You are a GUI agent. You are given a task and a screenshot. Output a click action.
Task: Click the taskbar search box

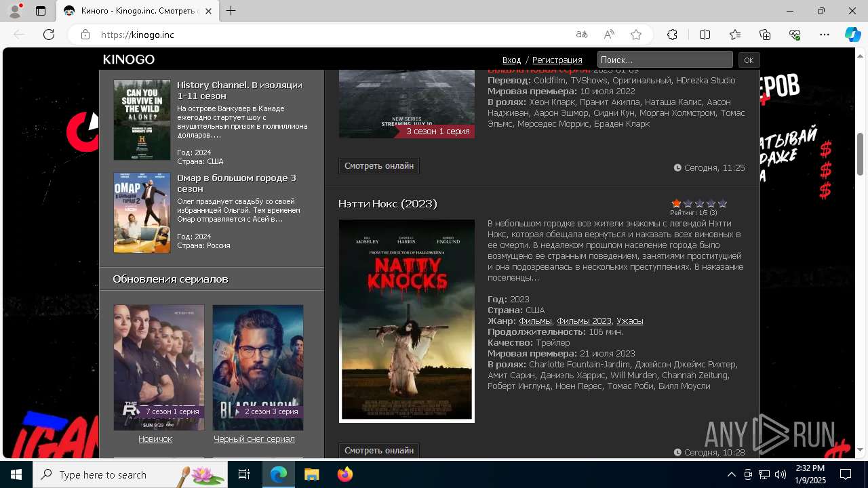coord(132,474)
